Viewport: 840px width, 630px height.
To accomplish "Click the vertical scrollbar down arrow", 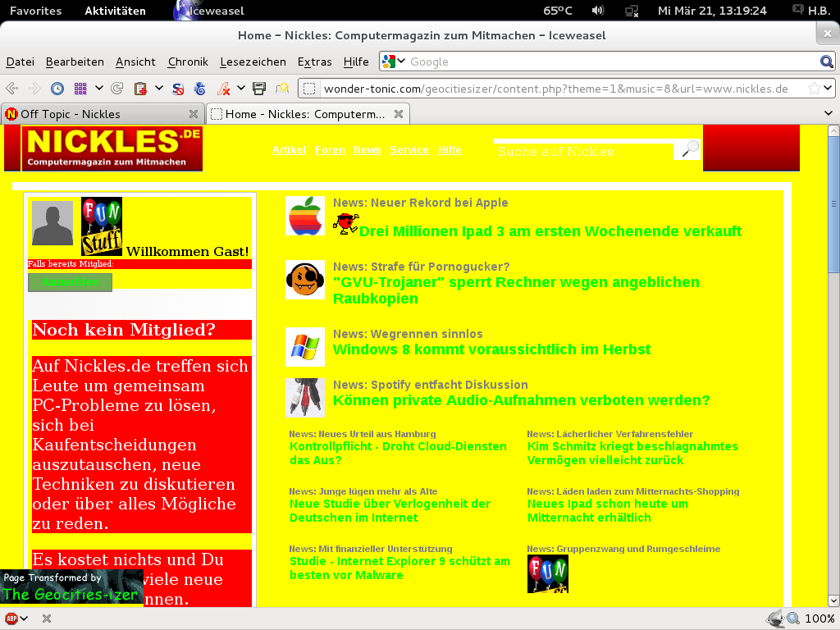I will pyautogui.click(x=833, y=600).
